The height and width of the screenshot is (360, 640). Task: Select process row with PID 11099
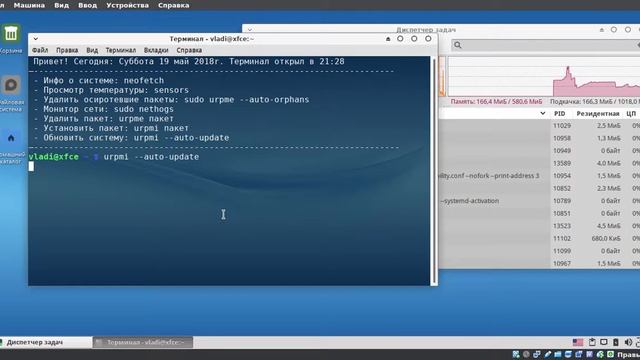539,251
